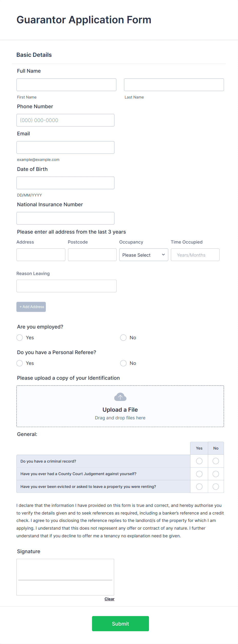Click the Email input box
The width and height of the screenshot is (238, 644).
(65, 147)
